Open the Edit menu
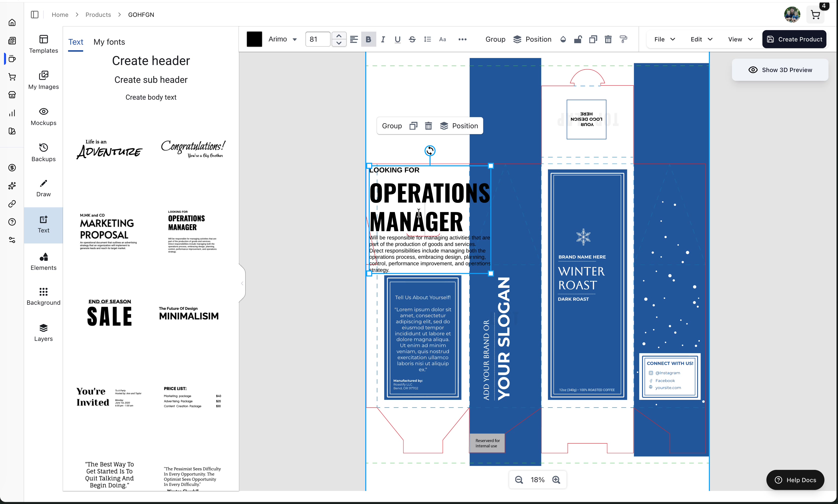This screenshot has width=838, height=504. (701, 39)
